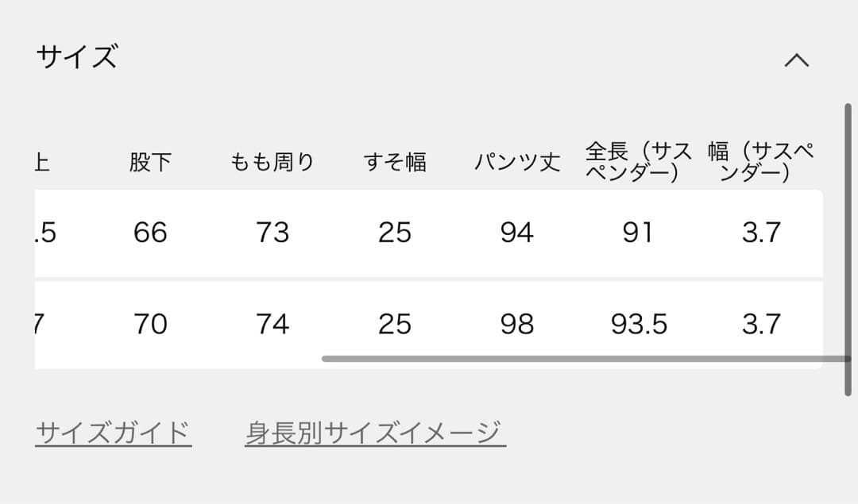The height and width of the screenshot is (504, 858).
Task: Click the 全長 value 91 cell
Action: pos(639,233)
